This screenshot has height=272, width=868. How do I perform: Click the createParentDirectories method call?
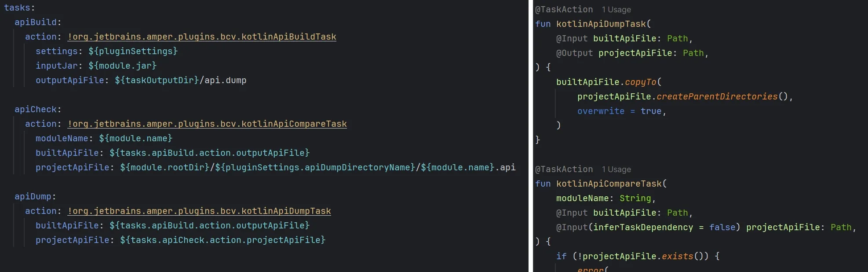[x=717, y=97]
